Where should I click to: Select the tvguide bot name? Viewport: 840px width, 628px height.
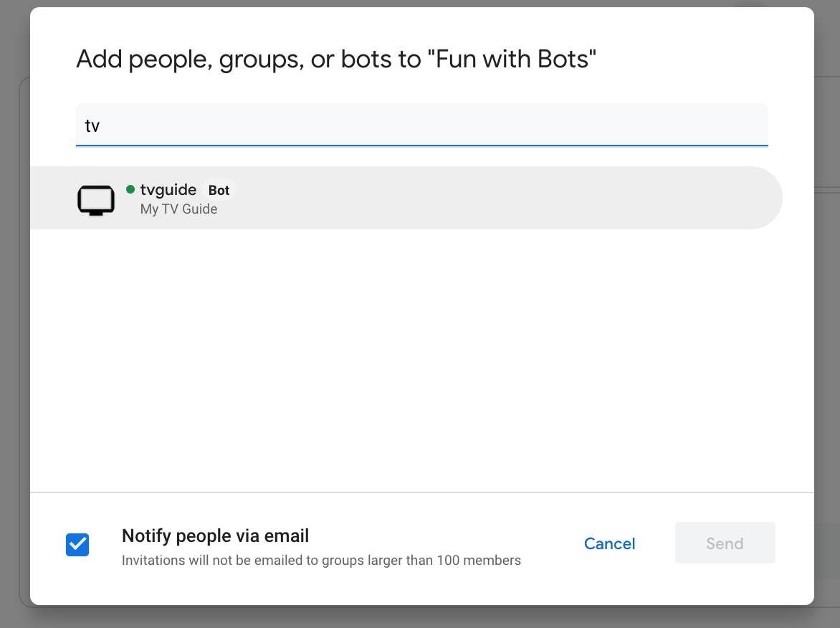click(168, 189)
